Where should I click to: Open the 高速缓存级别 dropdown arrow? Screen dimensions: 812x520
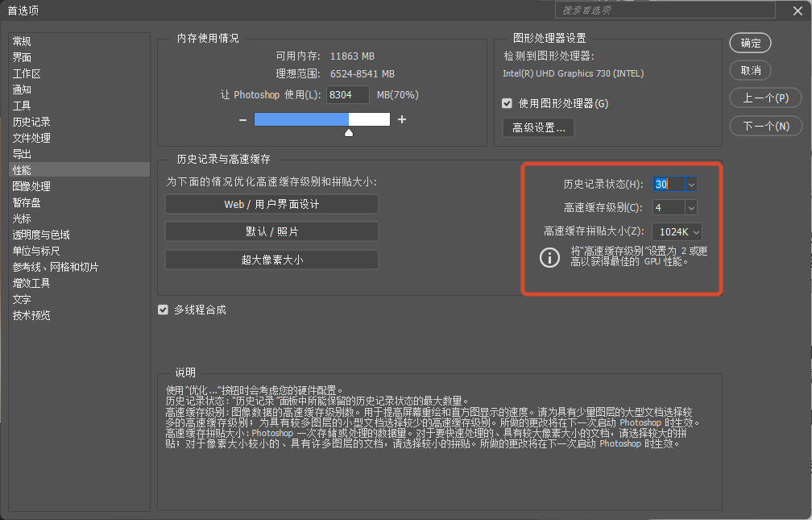[x=691, y=208]
